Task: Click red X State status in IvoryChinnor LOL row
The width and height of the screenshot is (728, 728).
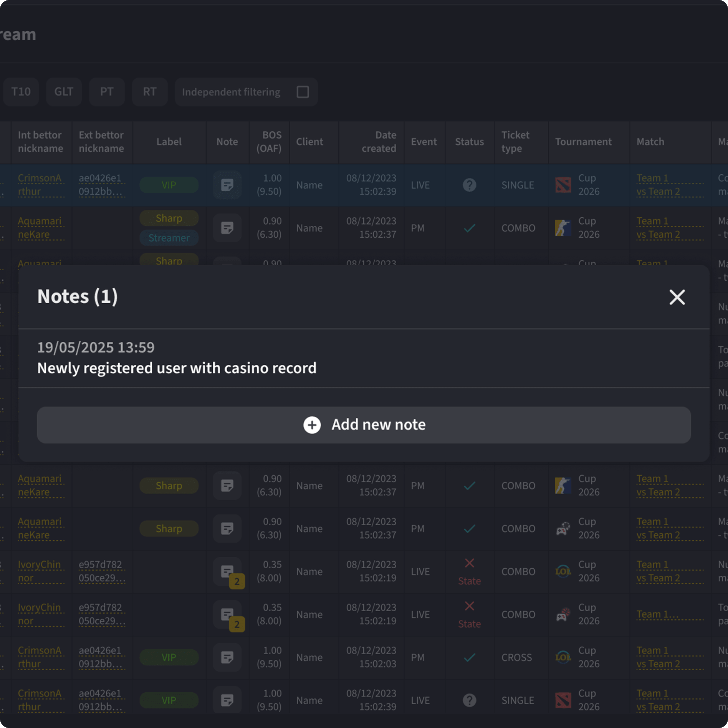Action: tap(469, 572)
